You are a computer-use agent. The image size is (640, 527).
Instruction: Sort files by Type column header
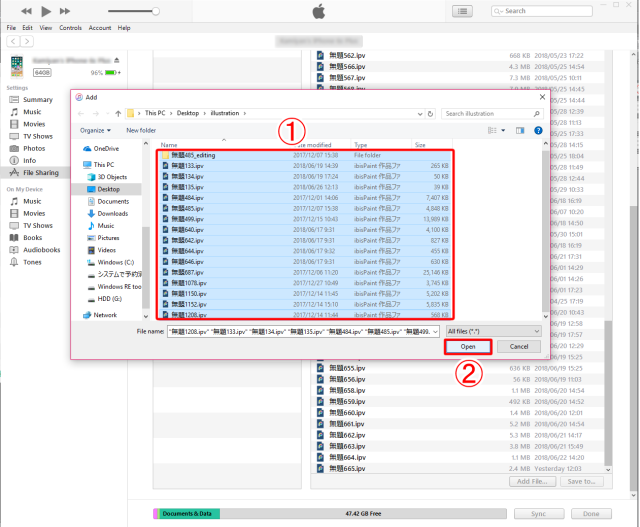360,145
